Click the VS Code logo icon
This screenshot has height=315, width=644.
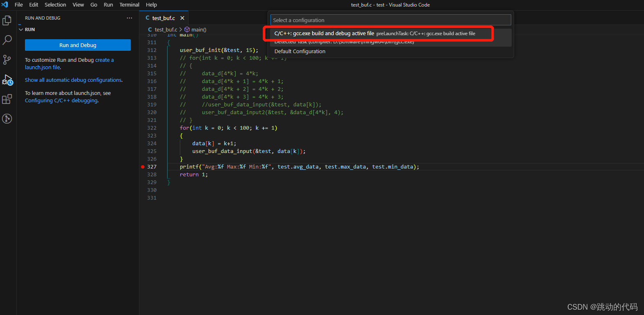point(5,4)
